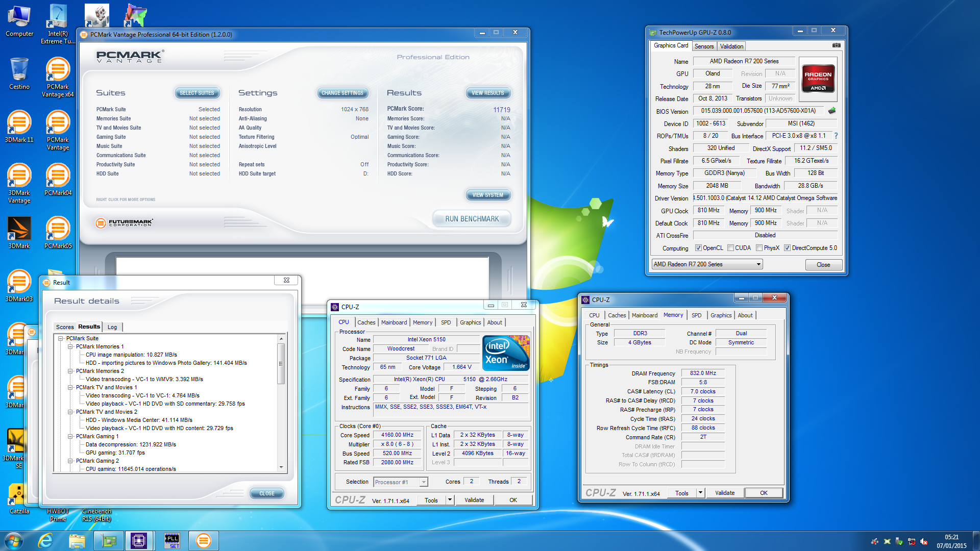Click Validate in the front CPU-Z window
The height and width of the screenshot is (551, 980).
(474, 500)
